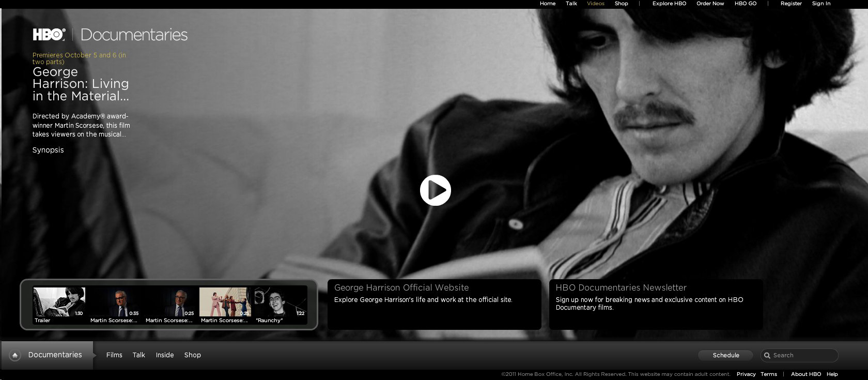Open Talk in top navigation
This screenshot has height=380, width=868.
tap(571, 4)
